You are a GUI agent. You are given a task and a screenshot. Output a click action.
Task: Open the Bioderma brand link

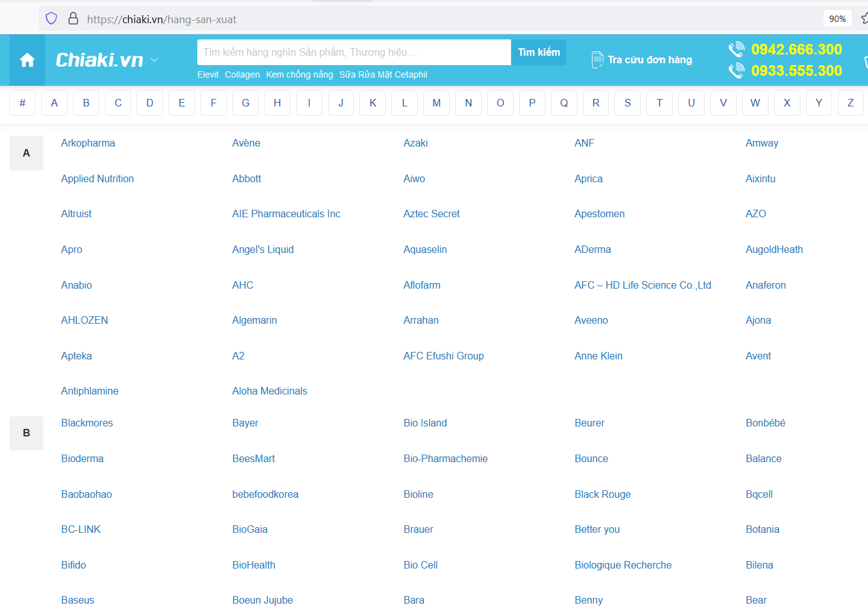click(x=82, y=459)
